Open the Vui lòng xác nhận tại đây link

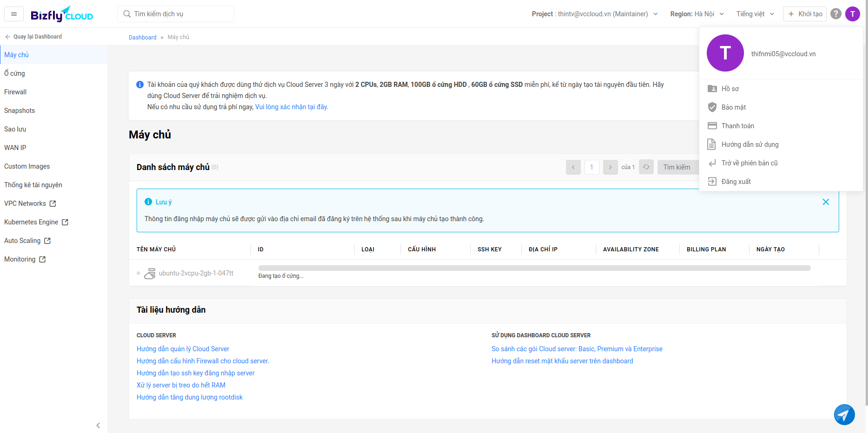291,107
